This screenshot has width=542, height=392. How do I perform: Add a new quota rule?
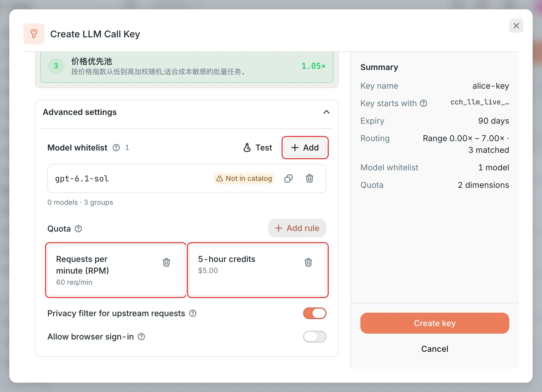coord(297,228)
